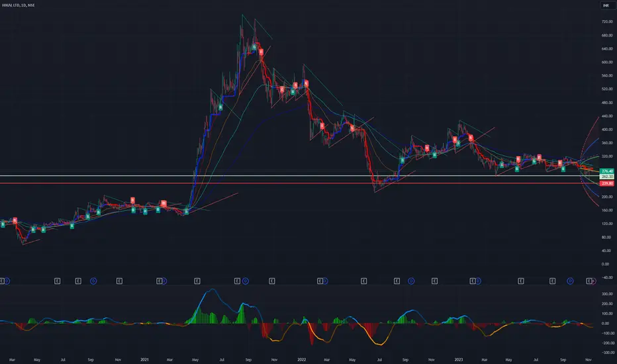This screenshot has height=364, width=617.
Task: Select the S sell marker near the March 2020 drop
Action: point(15,220)
